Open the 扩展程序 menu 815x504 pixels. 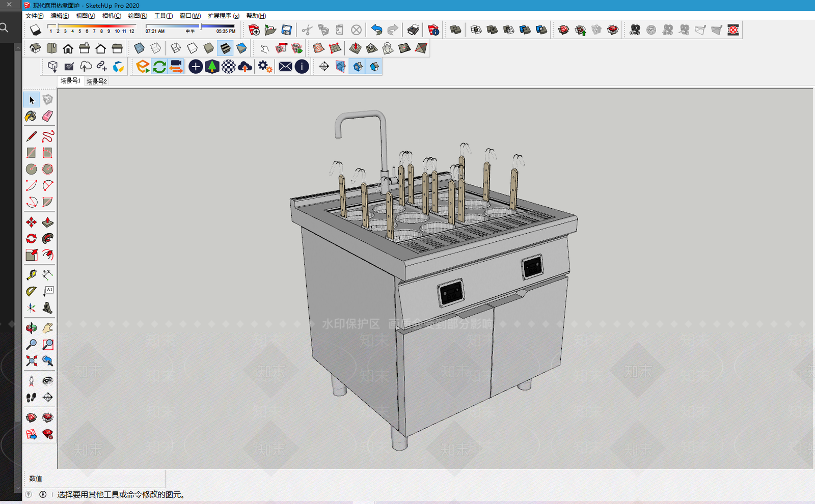[x=223, y=16]
